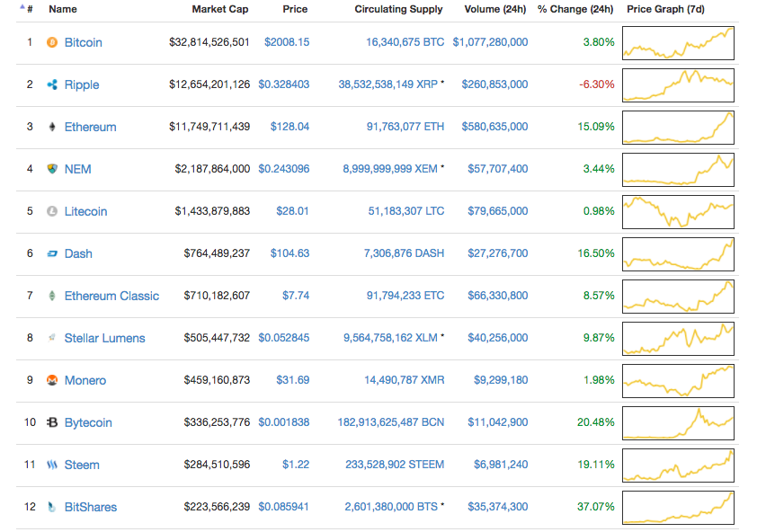Click Monero volume $9,299,180
The height and width of the screenshot is (532, 766).
coord(501,380)
